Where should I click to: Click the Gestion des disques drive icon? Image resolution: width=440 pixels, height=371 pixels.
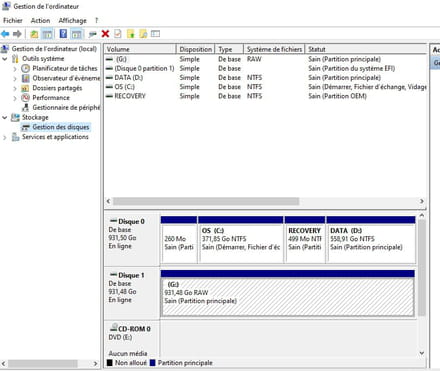[26, 127]
